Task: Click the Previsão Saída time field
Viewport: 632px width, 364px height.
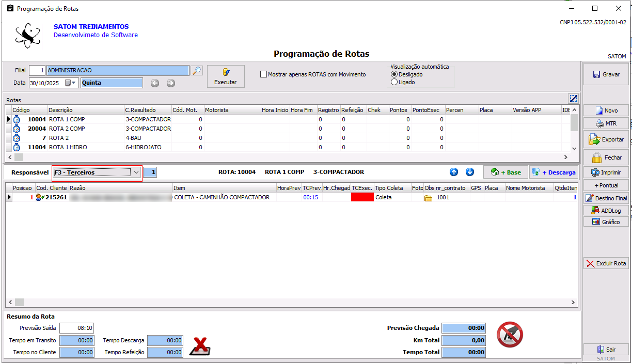Action: click(76, 328)
